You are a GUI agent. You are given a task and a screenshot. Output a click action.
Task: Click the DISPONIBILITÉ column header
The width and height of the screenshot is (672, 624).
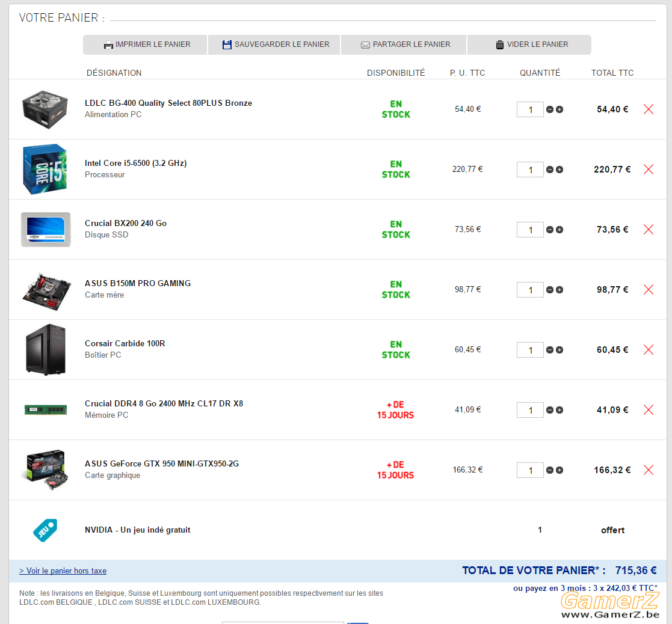[396, 73]
